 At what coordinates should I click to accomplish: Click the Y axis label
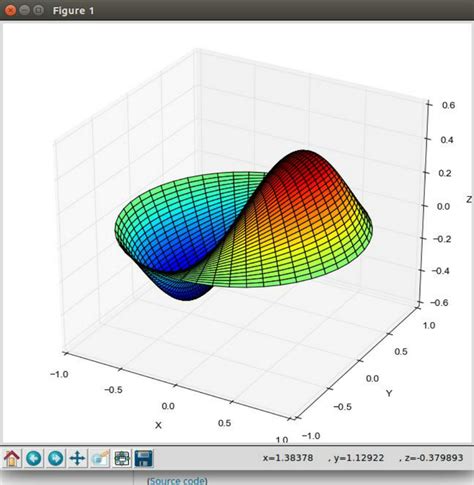389,393
